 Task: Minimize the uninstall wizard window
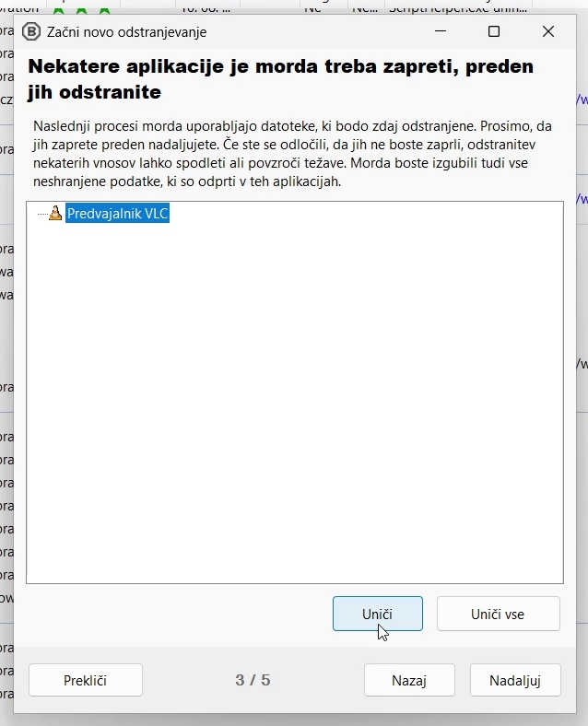439,32
